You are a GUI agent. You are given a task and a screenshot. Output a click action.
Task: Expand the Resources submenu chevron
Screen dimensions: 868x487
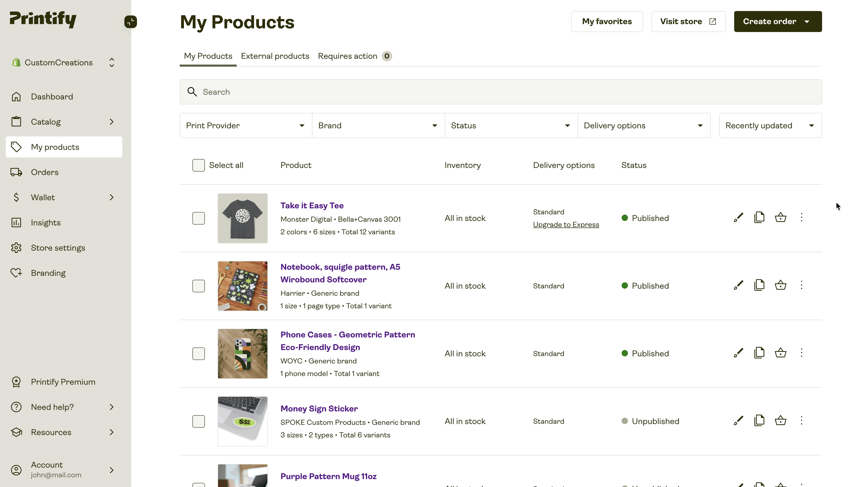point(112,432)
